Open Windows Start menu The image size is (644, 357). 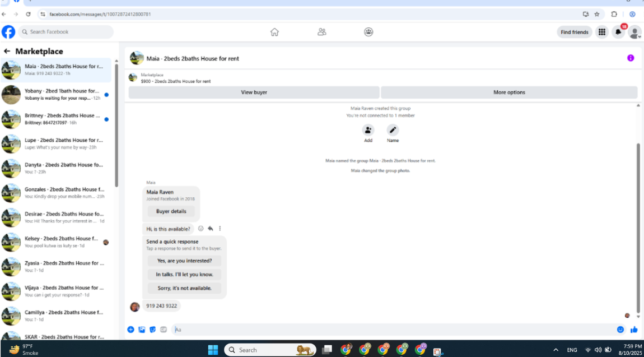pos(213,350)
